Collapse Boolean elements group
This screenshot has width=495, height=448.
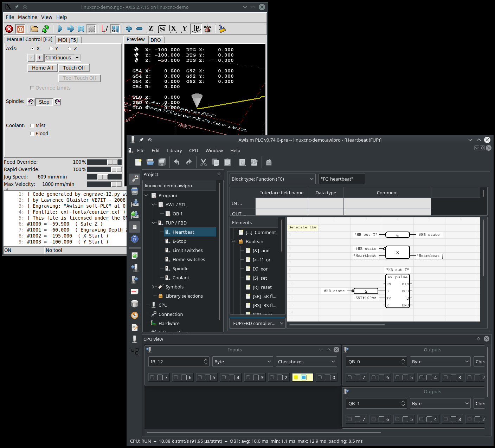pyautogui.click(x=234, y=241)
